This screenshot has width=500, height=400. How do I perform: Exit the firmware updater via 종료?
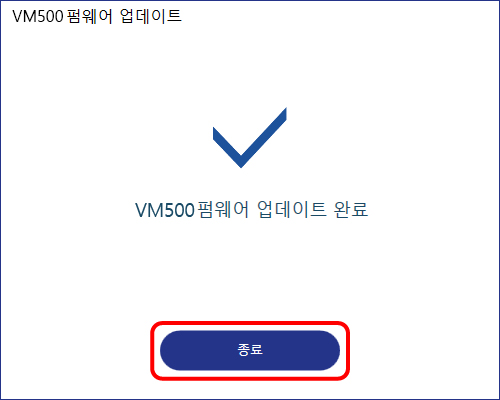click(250, 350)
